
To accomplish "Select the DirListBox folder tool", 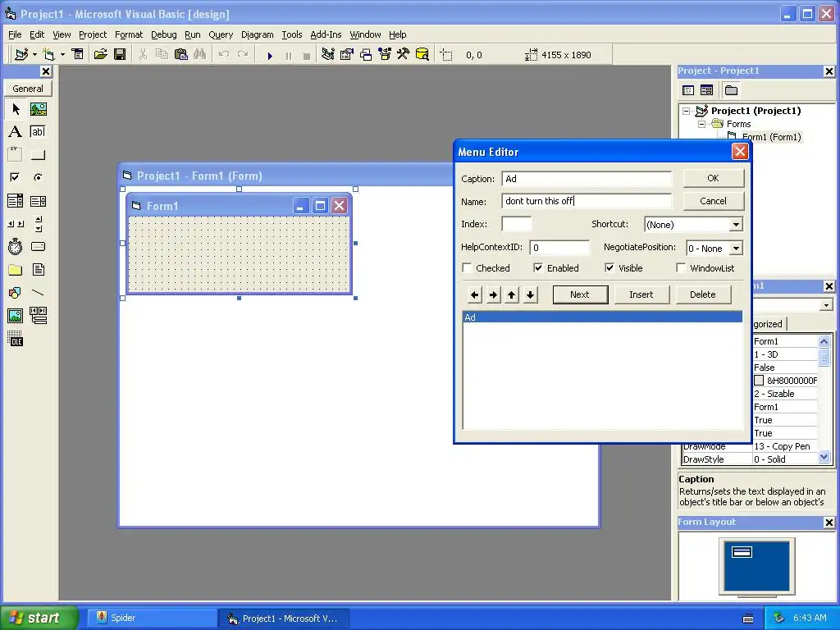I will coord(16,269).
